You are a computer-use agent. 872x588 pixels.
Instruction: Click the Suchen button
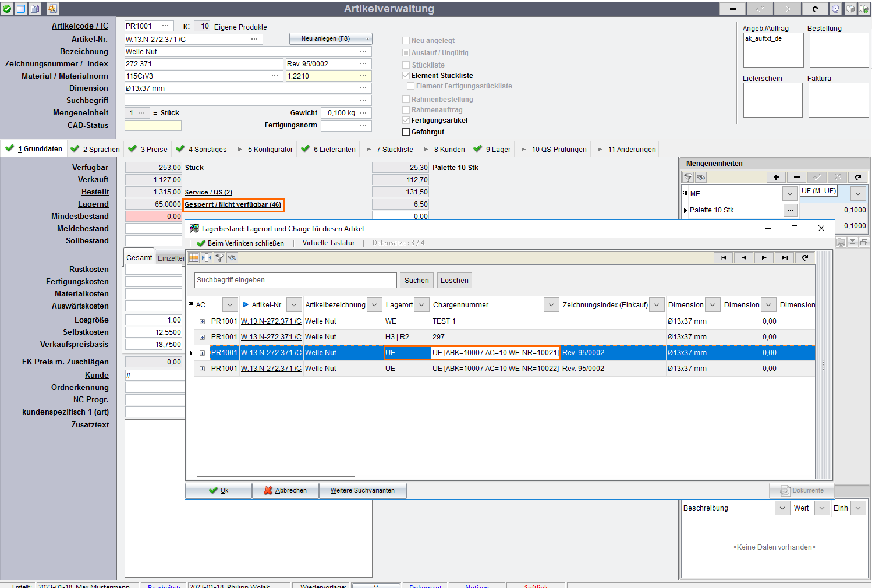click(x=417, y=281)
